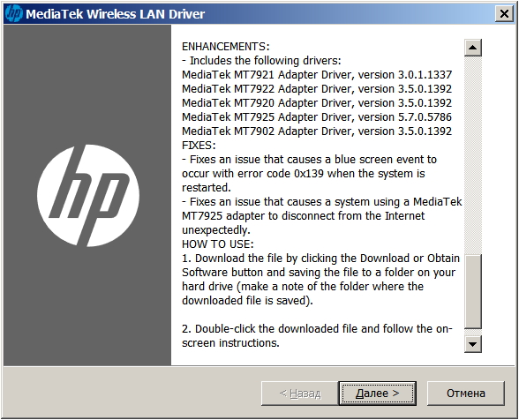Click the MT7925 version 5.7.0.5786 line

coord(317,117)
